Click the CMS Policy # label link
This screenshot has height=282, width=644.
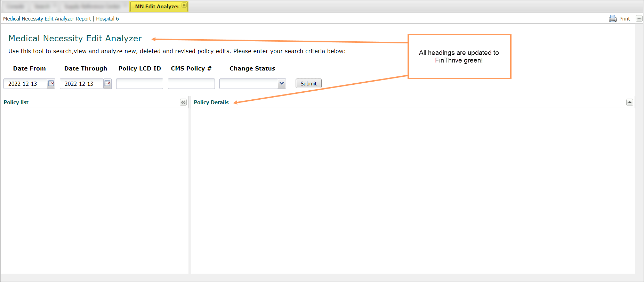[191, 68]
